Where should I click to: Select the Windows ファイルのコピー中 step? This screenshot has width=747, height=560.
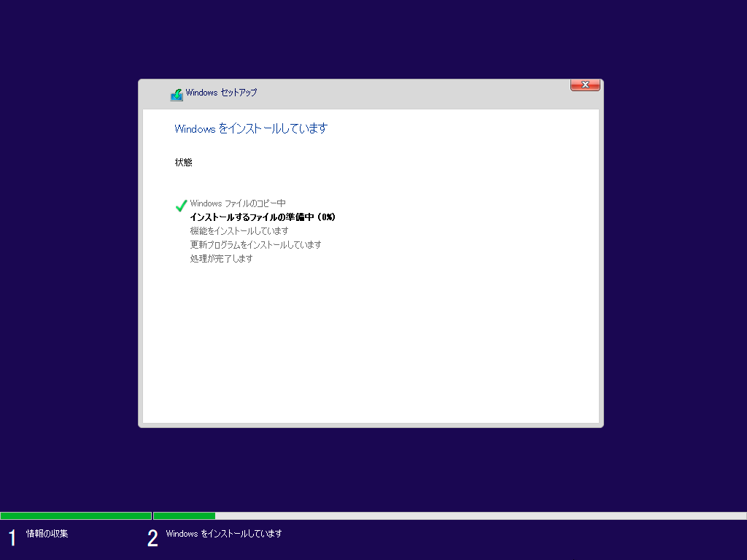point(238,203)
